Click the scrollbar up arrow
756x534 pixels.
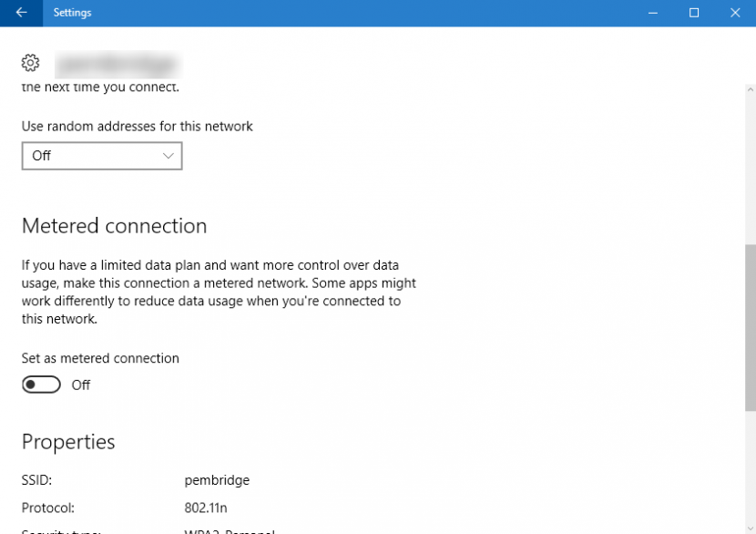(x=749, y=89)
